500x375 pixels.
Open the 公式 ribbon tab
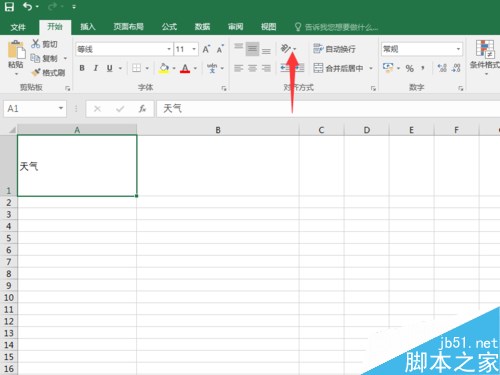169,27
